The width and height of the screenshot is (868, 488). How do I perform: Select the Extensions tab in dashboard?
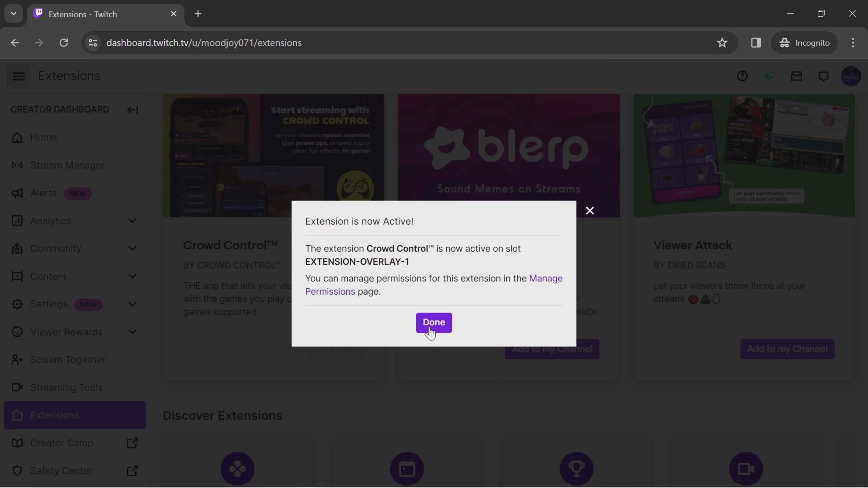55,415
